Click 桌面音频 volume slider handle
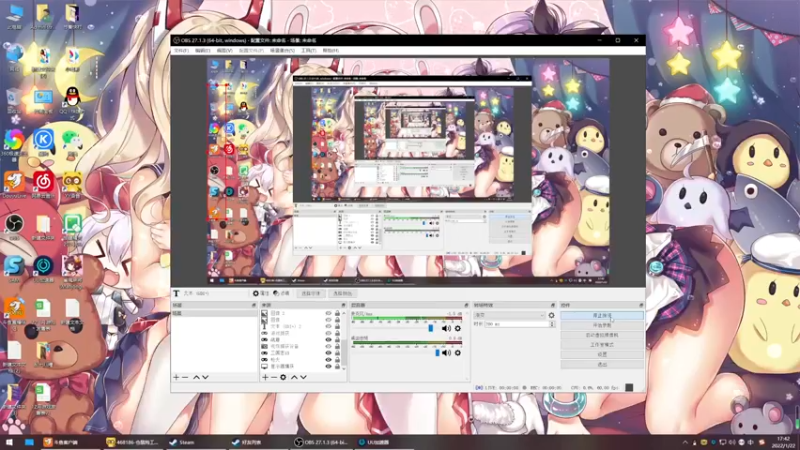Image resolution: width=800 pixels, height=450 pixels. (437, 353)
